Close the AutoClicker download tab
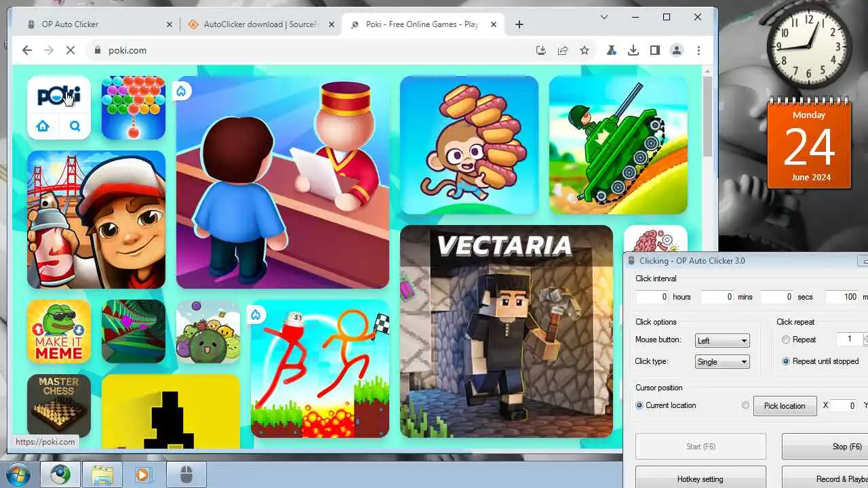 [331, 24]
